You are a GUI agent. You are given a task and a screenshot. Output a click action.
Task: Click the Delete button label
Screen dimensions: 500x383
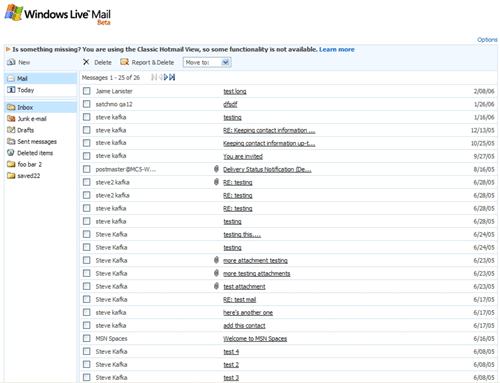point(103,62)
